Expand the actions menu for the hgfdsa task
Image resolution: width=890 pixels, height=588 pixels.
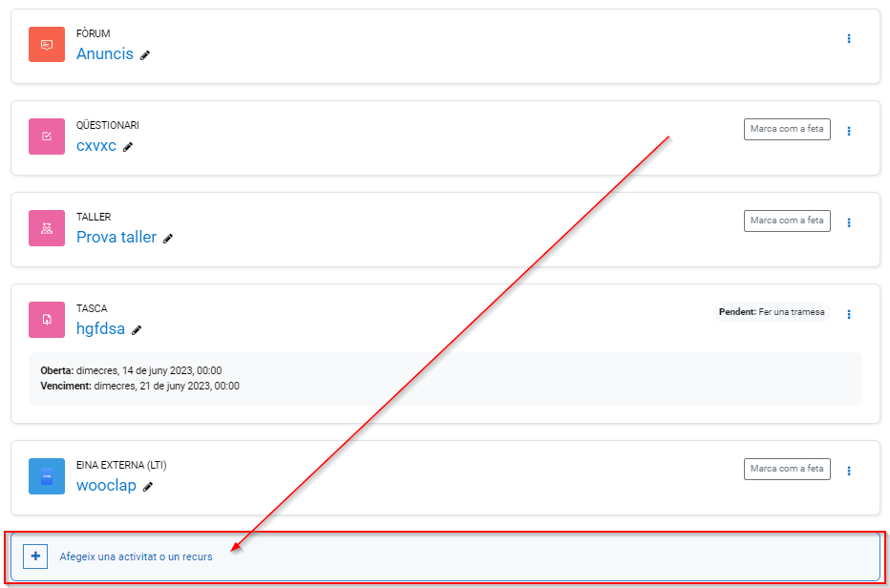[849, 314]
